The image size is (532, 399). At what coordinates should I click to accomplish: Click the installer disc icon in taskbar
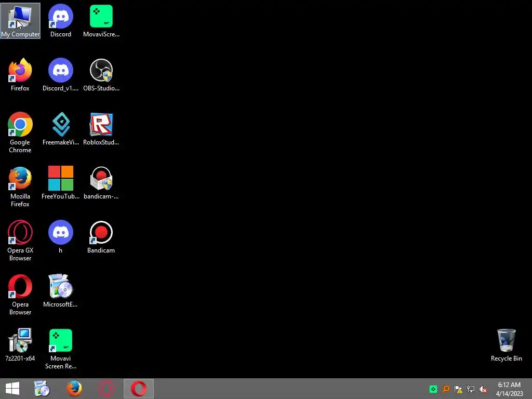click(x=42, y=389)
